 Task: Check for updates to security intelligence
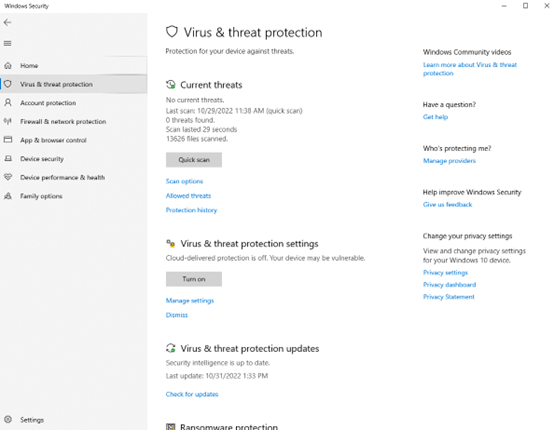192,394
